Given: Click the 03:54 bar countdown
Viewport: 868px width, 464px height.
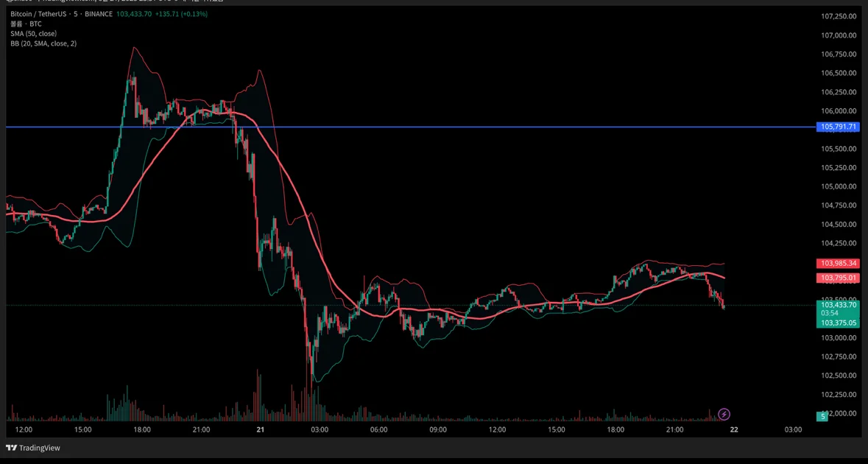Looking at the screenshot, I should [x=829, y=313].
